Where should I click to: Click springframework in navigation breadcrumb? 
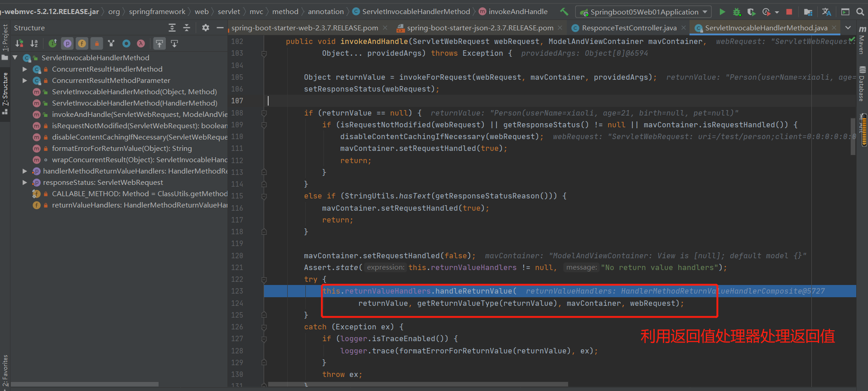[x=157, y=11]
